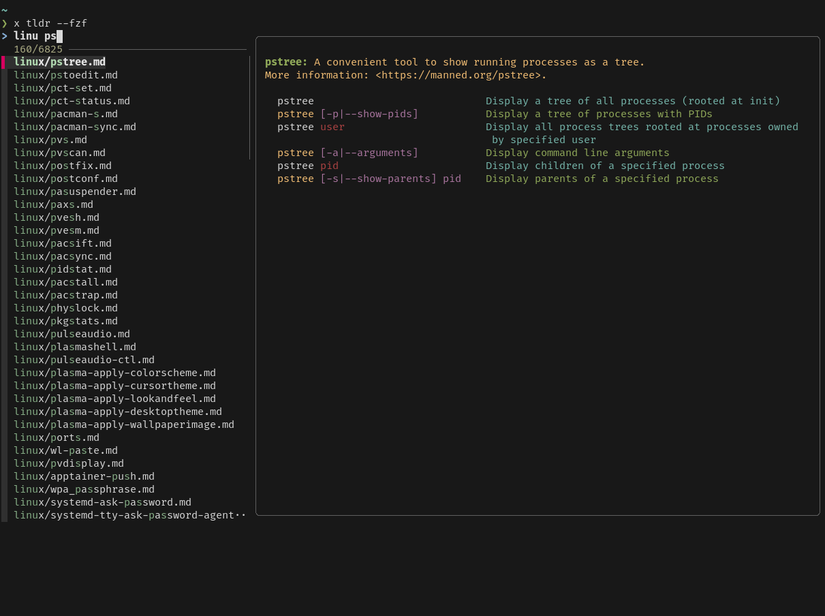Click the linux/wl-paste.md result
This screenshot has height=616, width=825.
[x=65, y=451]
